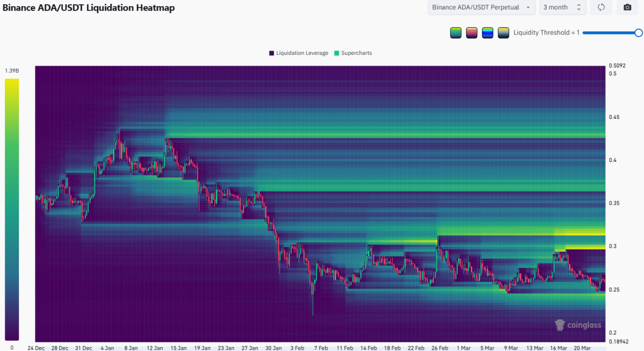Click the refresh chart icon
The image size is (644, 351).
[601, 7]
